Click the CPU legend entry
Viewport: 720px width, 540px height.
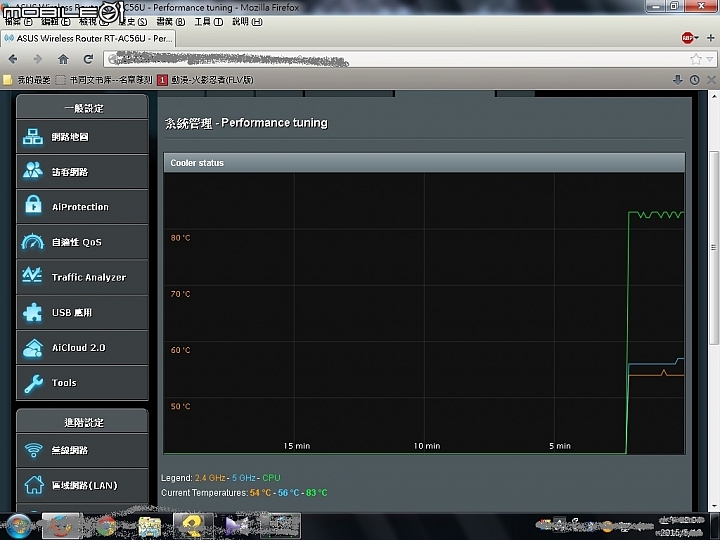[271, 478]
